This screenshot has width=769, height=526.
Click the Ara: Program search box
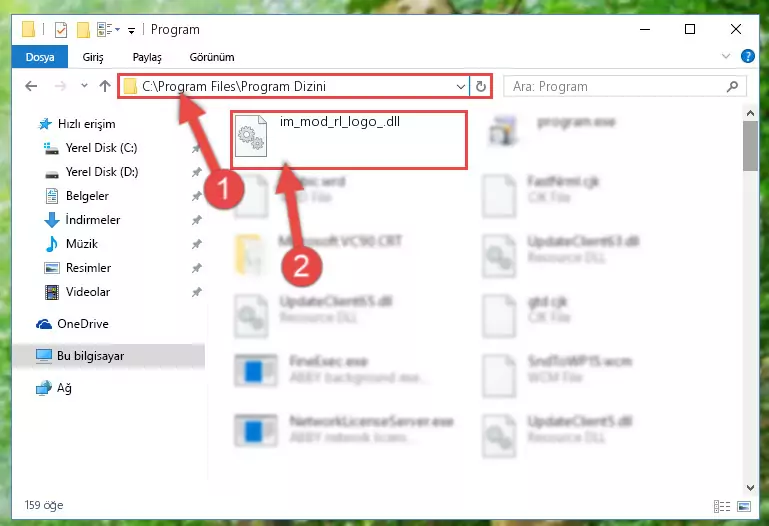pyautogui.click(x=624, y=87)
